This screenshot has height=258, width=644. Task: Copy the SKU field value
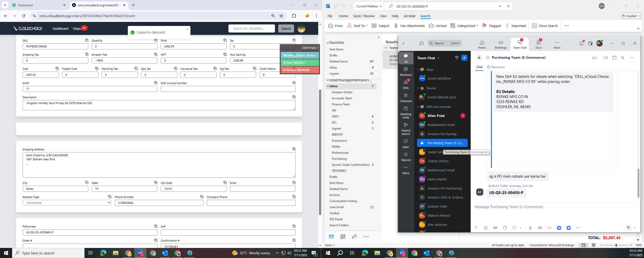[x=87, y=40]
